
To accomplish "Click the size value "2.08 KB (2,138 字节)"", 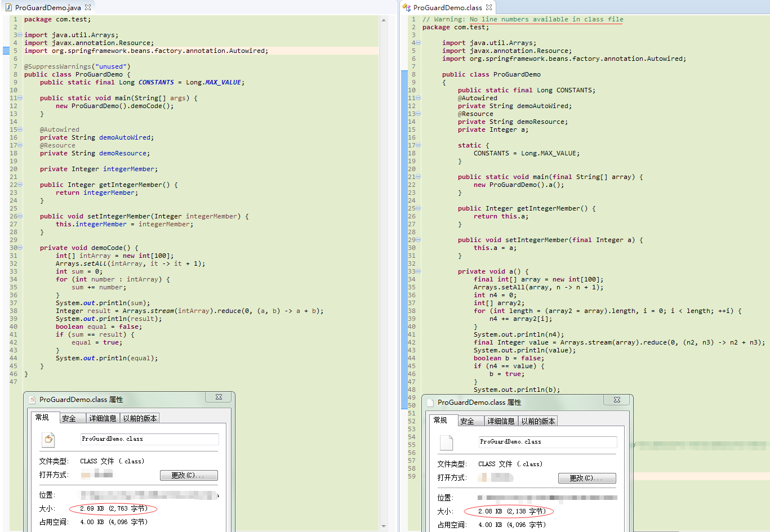I will (512, 511).
